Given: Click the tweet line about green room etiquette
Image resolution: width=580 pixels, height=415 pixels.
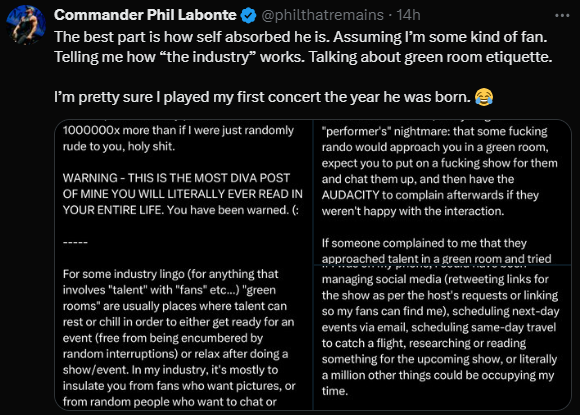Looking at the screenshot, I should 303,57.
